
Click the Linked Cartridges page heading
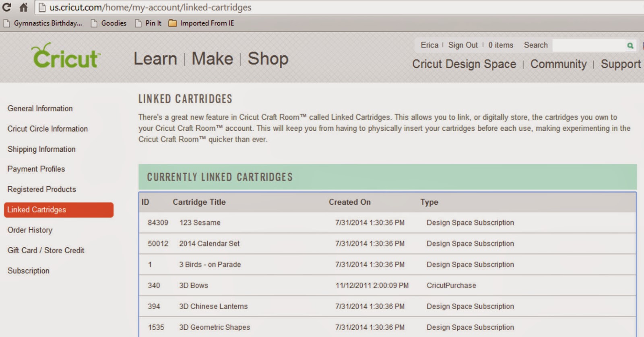click(185, 99)
